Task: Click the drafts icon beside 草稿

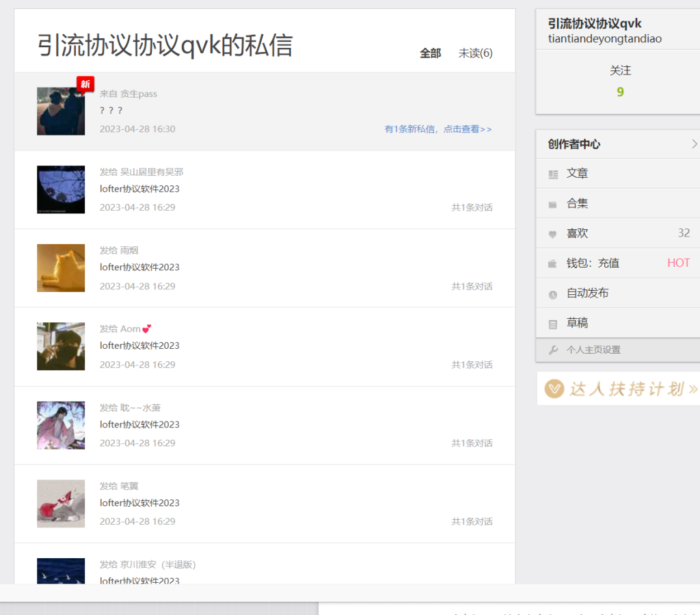Action: [553, 324]
